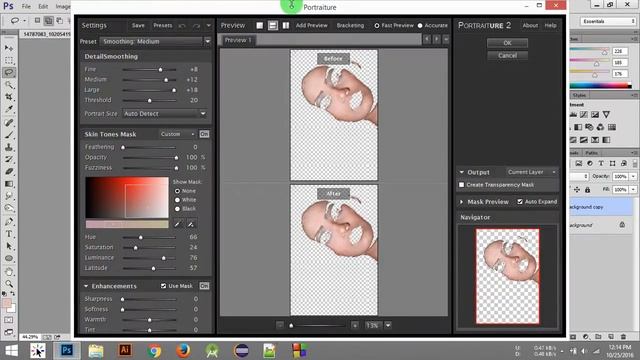Toggle Enhancements On button
Image resolution: width=640 pixels, height=360 pixels.
204,286
